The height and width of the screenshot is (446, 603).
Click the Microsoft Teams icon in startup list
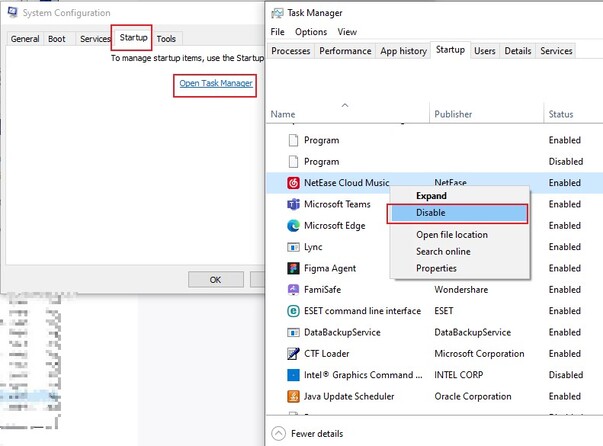coord(293,204)
